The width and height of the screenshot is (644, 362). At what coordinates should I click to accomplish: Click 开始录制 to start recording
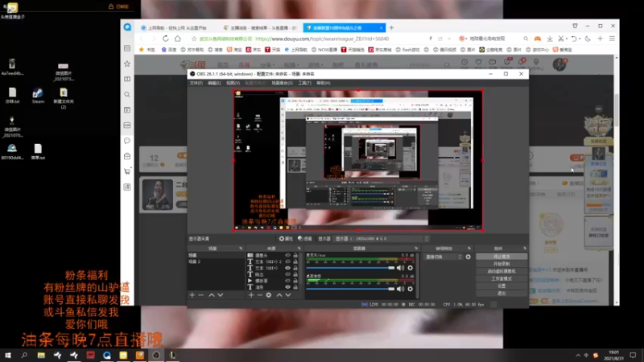[502, 264]
